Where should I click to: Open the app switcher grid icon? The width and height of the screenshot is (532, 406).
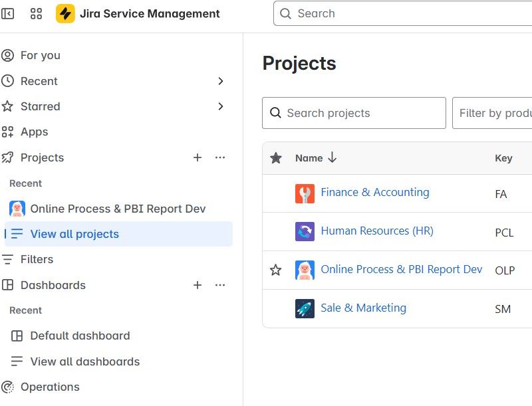tap(36, 13)
